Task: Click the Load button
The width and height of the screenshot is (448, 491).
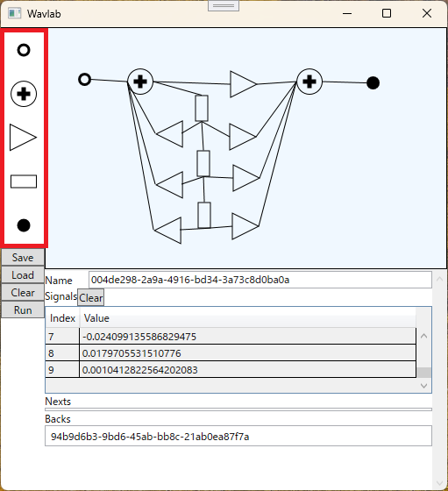Action: (23, 275)
